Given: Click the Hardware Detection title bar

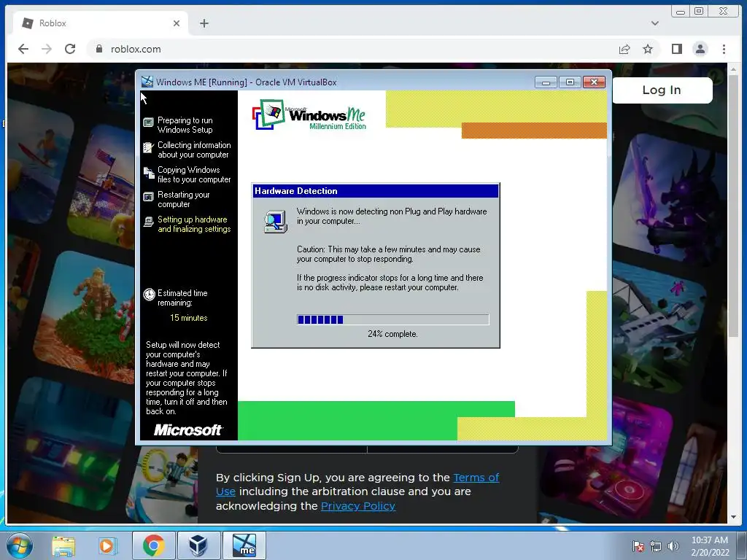Looking at the screenshot, I should pos(376,191).
